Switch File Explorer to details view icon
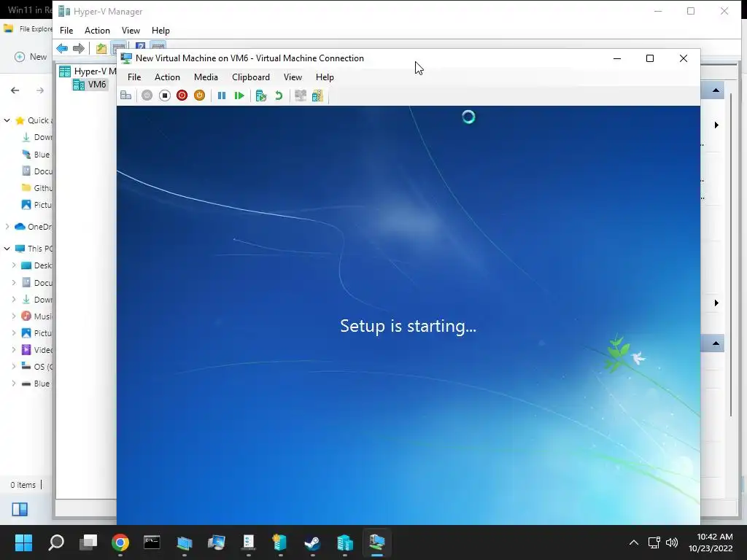Image resolution: width=747 pixels, height=560 pixels. [20, 510]
